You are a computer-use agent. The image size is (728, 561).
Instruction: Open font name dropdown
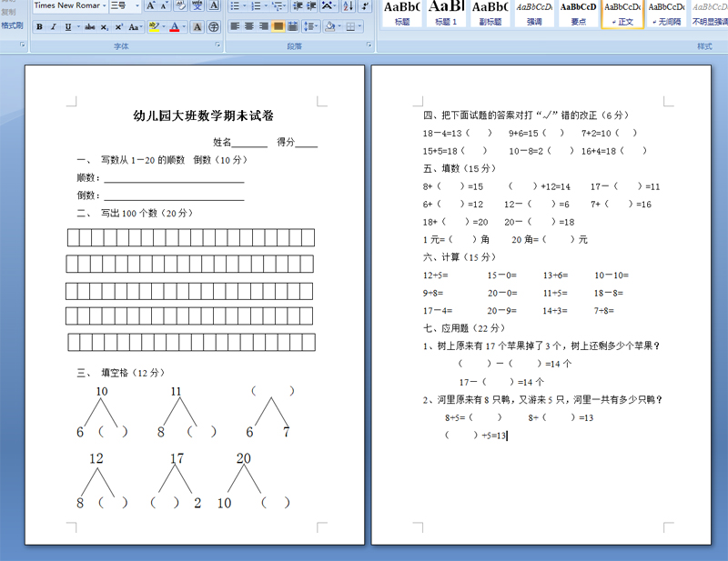(105, 5)
